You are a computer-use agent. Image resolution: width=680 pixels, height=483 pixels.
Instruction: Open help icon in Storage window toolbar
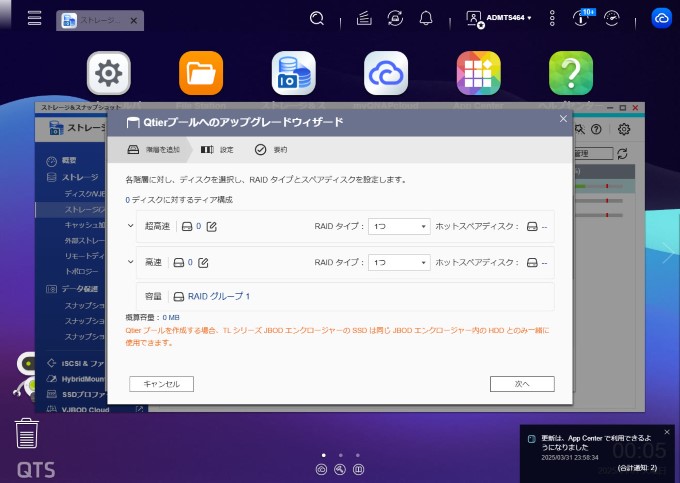pyautogui.click(x=596, y=129)
